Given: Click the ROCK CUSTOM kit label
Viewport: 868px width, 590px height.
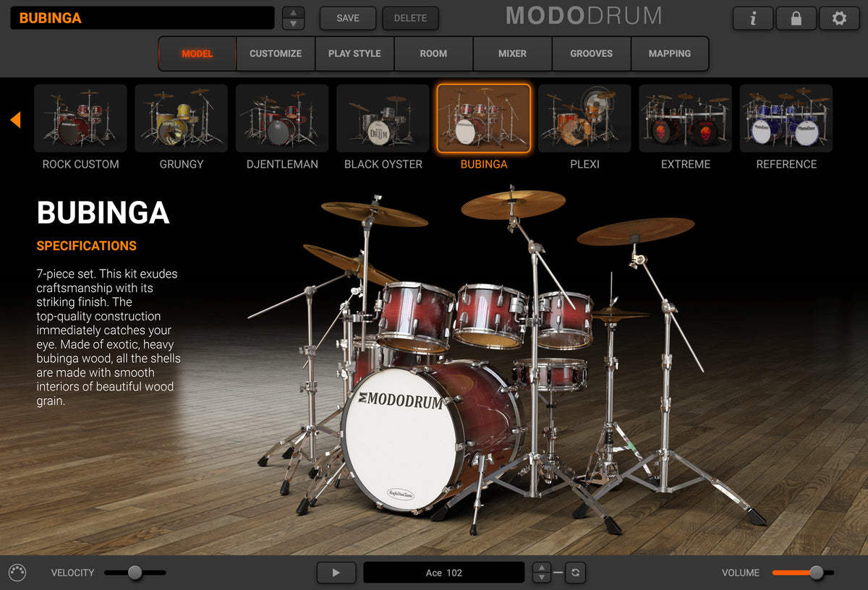Looking at the screenshot, I should [80, 164].
